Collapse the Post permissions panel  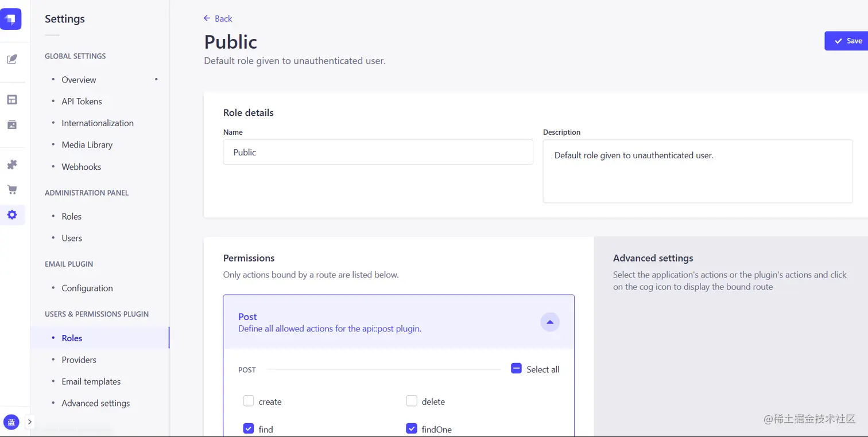click(x=549, y=322)
